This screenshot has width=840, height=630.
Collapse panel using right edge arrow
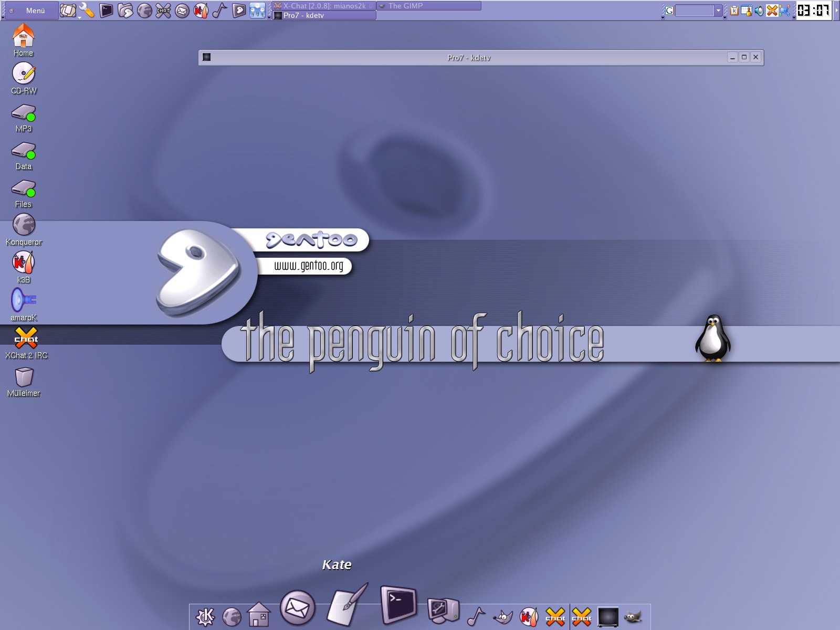pyautogui.click(x=837, y=10)
